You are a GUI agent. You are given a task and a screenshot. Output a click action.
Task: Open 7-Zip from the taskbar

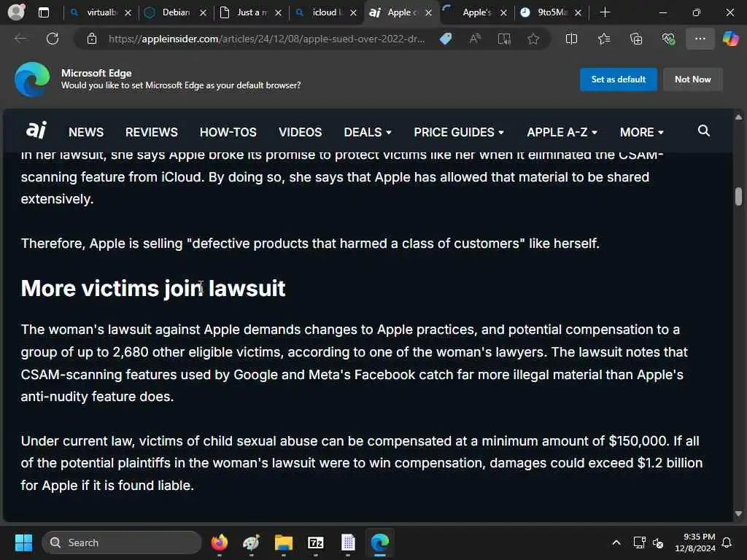point(316,542)
